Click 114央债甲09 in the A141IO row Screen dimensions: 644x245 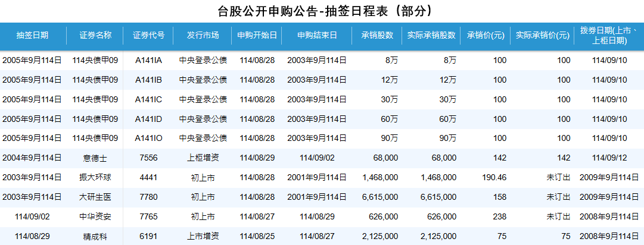click(x=95, y=139)
